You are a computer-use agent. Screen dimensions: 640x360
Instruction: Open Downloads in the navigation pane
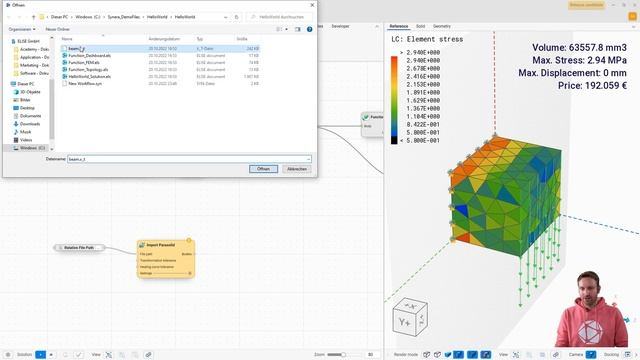pyautogui.click(x=27, y=124)
